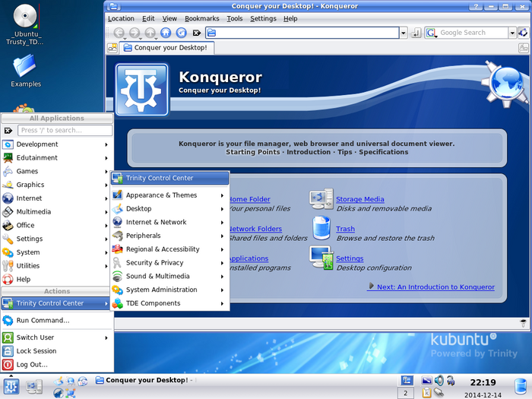Expand Internet & Network submenu
This screenshot has height=399, width=532.
pyautogui.click(x=169, y=222)
